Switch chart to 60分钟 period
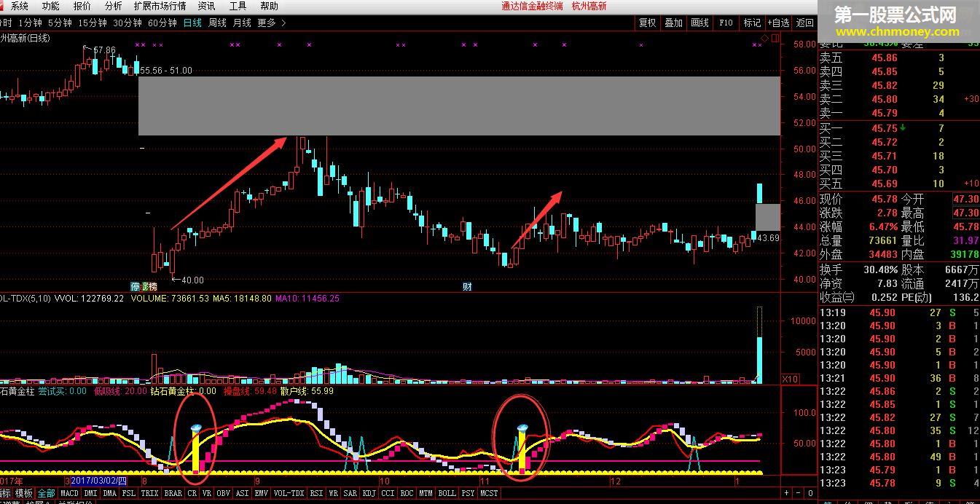 pos(162,23)
